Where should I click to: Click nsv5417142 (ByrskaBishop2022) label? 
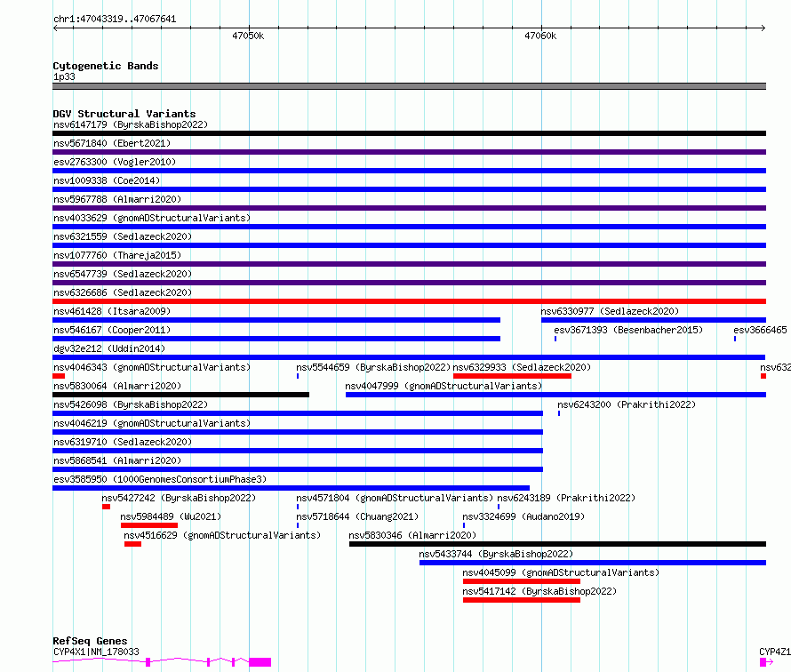[539, 591]
